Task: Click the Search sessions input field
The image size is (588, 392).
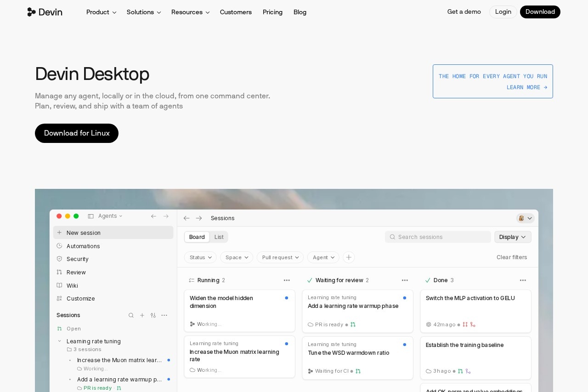Action: pyautogui.click(x=438, y=237)
